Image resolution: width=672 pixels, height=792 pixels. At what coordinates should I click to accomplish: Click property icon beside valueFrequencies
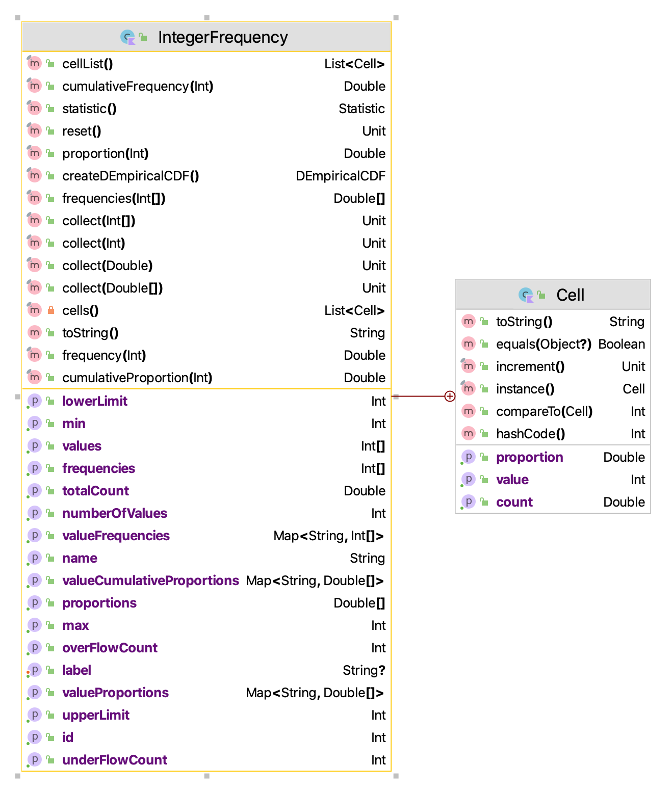click(x=34, y=536)
